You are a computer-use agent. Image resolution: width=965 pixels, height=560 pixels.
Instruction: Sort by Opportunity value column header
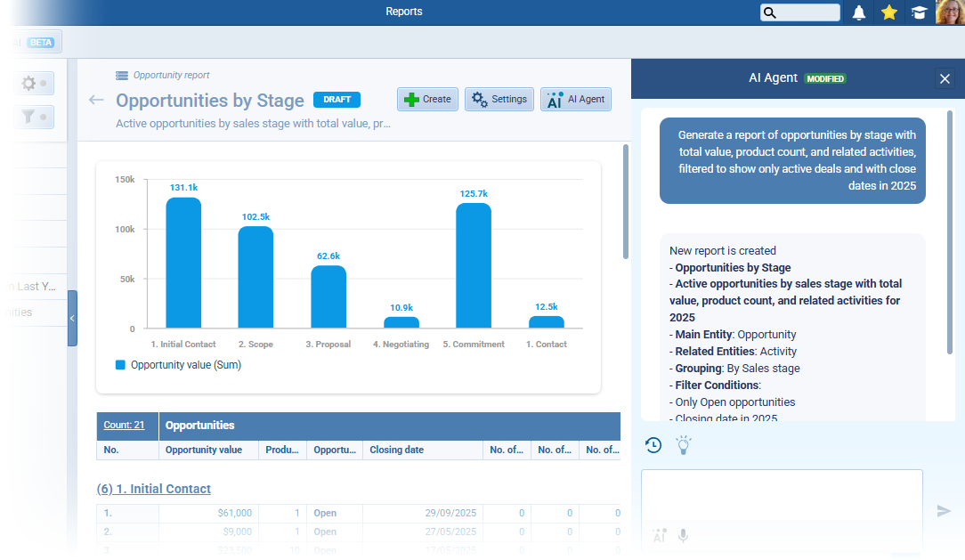point(204,450)
